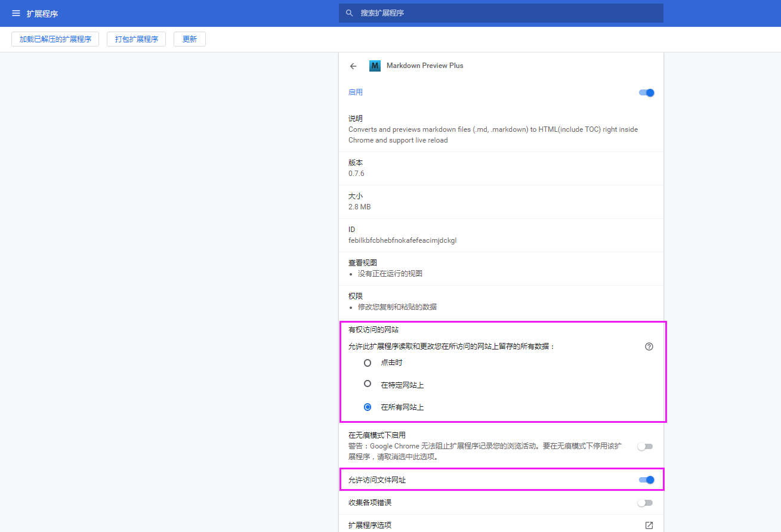781x532 pixels.
Task: Open the 扩展程序选项 row
Action: [x=501, y=525]
